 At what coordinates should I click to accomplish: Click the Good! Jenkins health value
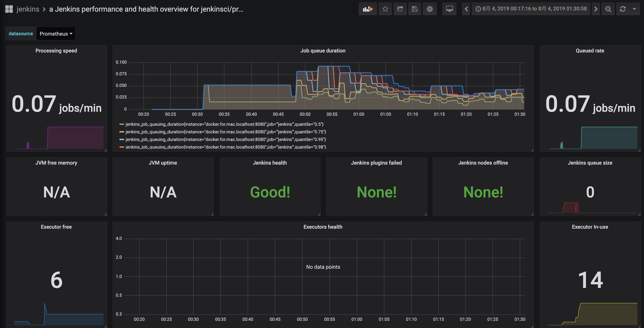click(270, 192)
